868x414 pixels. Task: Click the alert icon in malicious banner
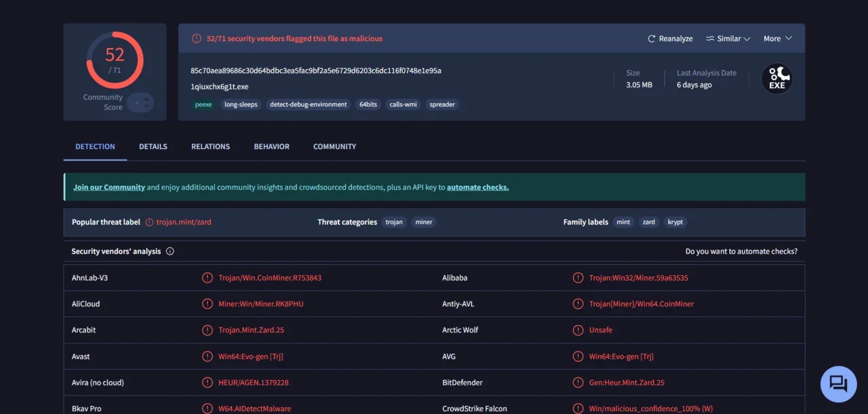pos(197,39)
